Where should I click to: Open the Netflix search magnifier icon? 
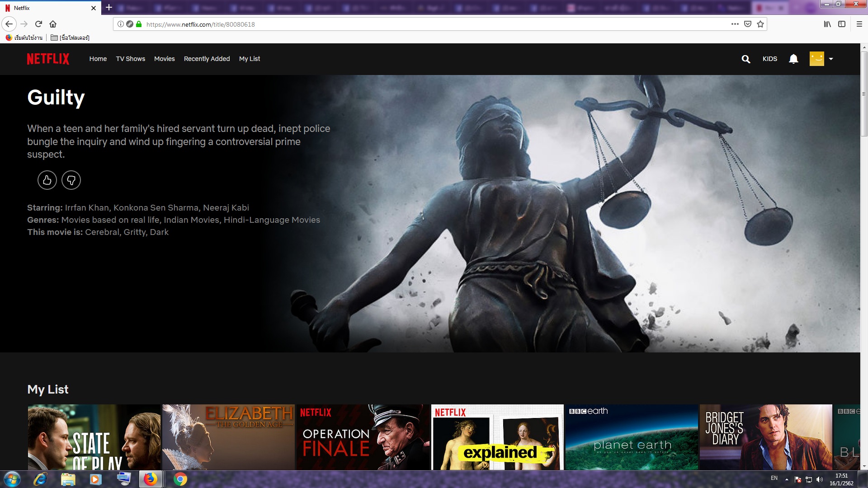746,59
